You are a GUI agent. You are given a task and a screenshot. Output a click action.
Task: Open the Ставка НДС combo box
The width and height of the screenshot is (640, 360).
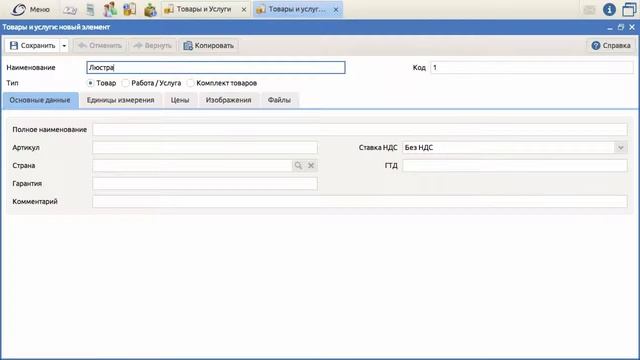point(515,147)
